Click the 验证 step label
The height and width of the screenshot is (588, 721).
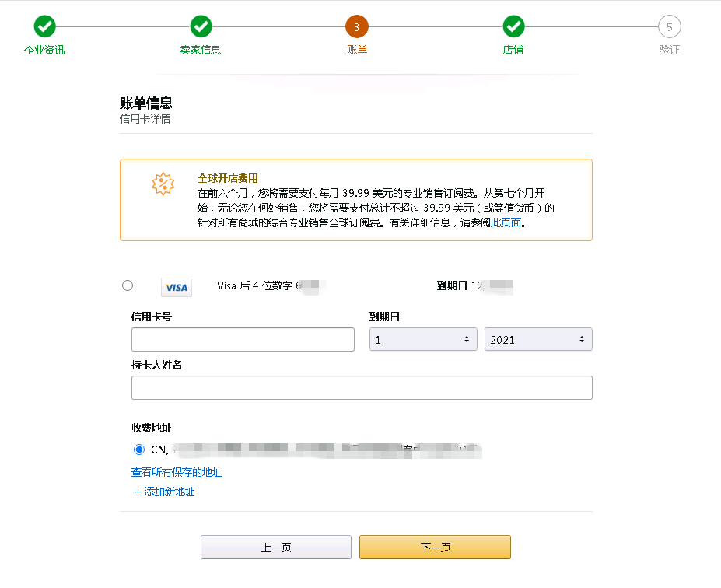coord(670,48)
